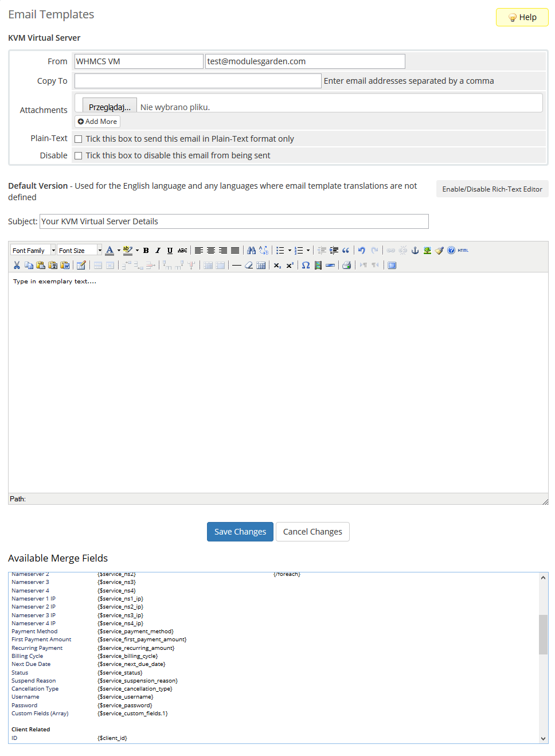This screenshot has height=756, width=555.
Task: Apply strikethrough formatting
Action: point(182,250)
